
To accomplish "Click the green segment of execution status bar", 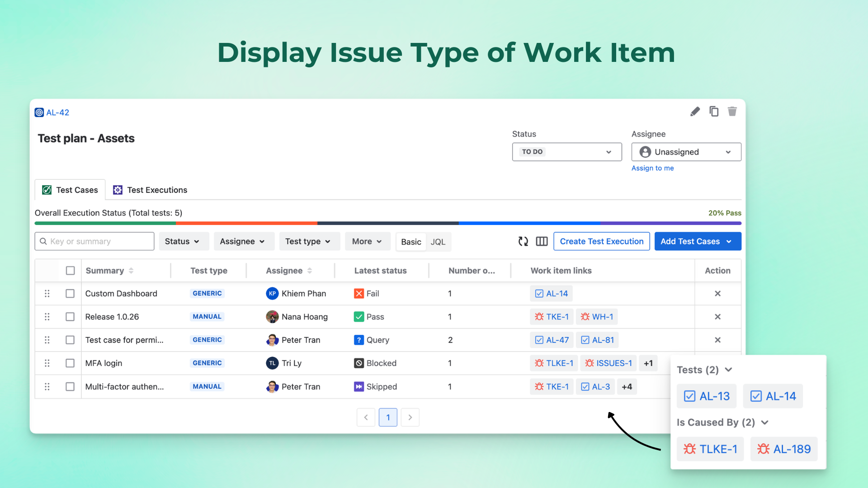I will tap(104, 223).
